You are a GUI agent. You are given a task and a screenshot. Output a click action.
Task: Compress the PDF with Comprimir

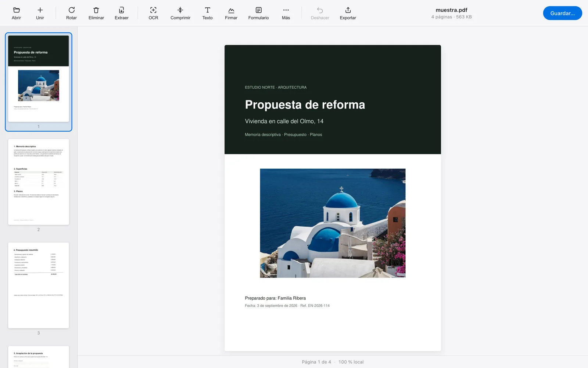coord(180,13)
